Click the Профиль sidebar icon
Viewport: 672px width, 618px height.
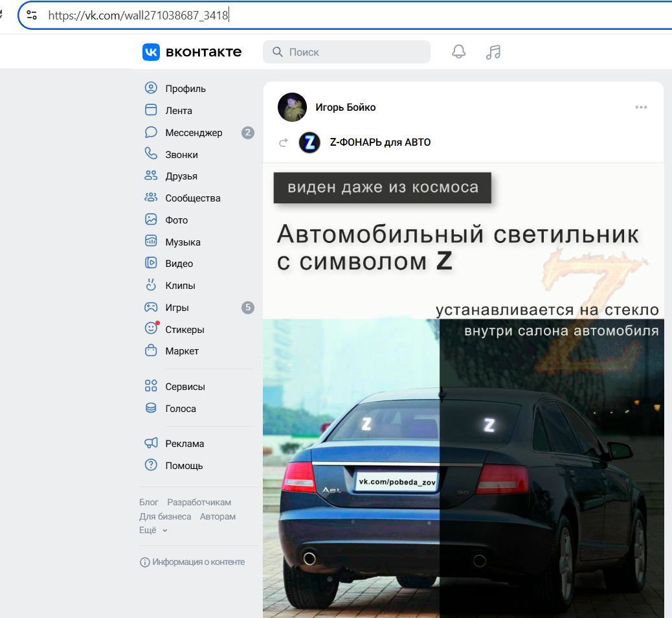point(151,88)
